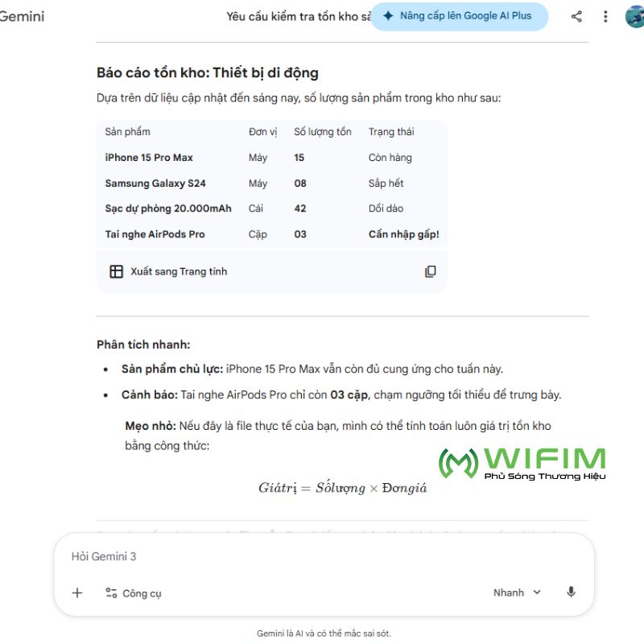Open the three-dot more options menu

point(605,16)
